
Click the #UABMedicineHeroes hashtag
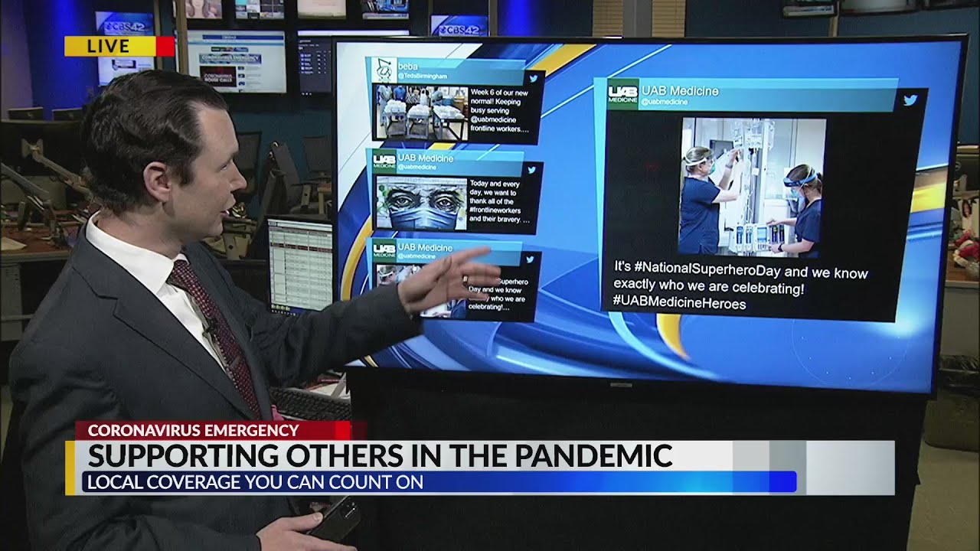[x=679, y=304]
